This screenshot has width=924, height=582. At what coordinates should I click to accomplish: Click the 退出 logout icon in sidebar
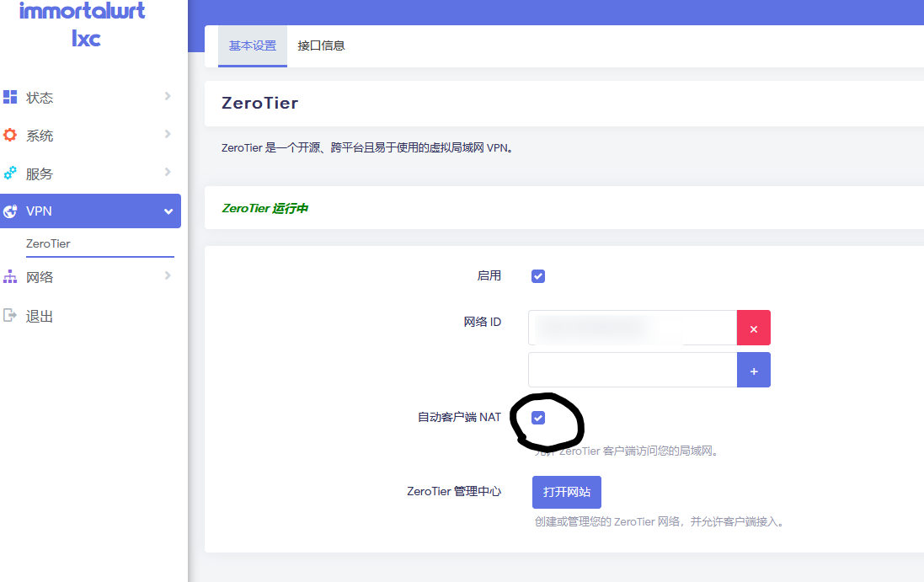(10, 315)
